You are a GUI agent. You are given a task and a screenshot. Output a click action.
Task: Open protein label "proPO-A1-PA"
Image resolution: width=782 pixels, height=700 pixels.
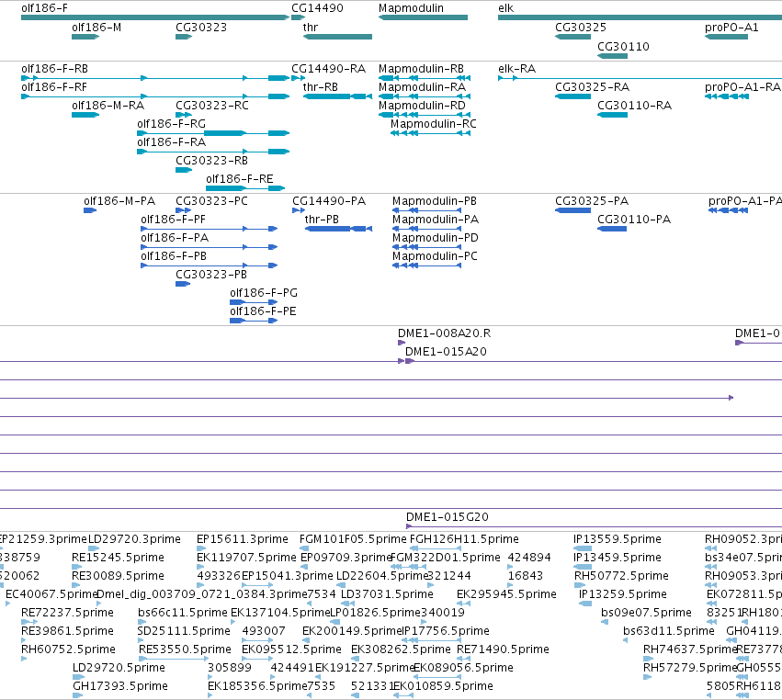tap(745, 201)
